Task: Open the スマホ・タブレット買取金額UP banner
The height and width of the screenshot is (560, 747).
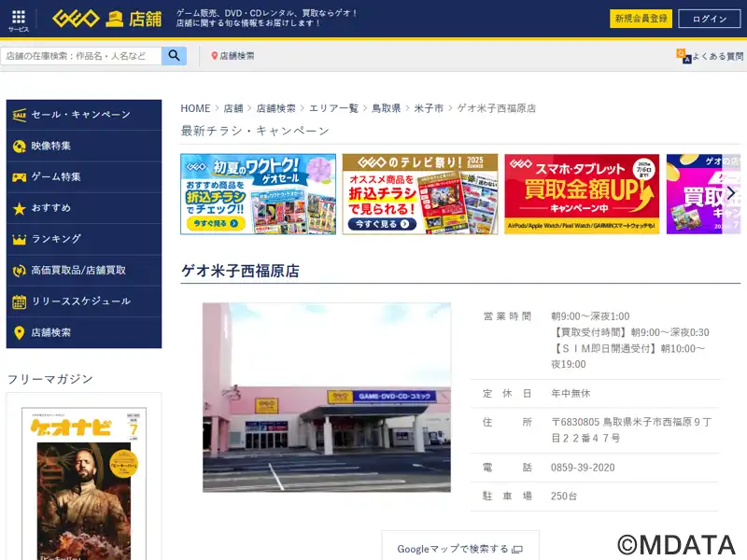Action: 582,194
